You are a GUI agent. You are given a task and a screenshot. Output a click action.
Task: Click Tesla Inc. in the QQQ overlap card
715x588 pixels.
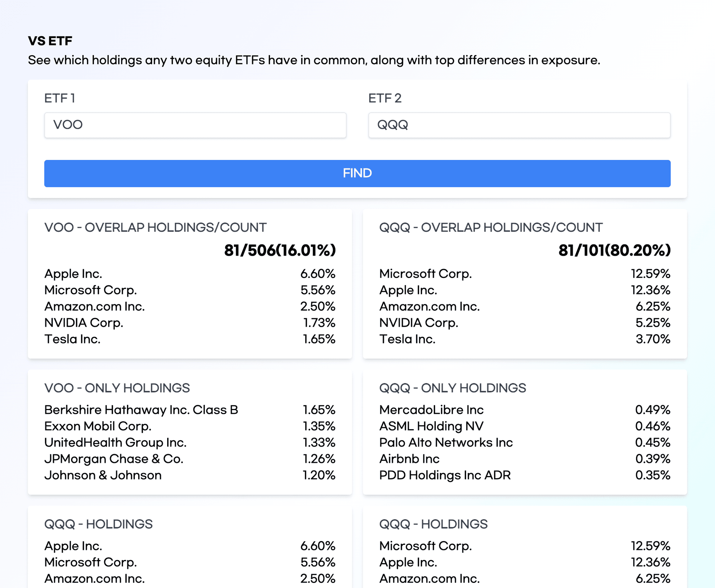pos(407,339)
